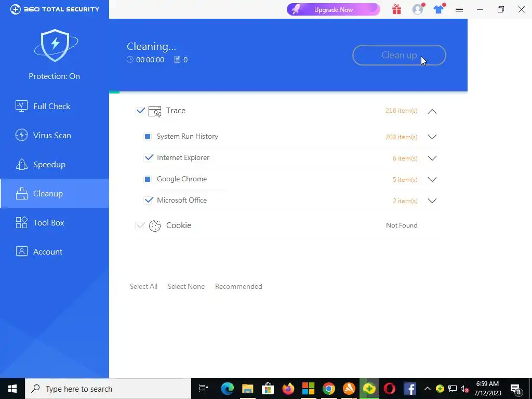The image size is (532, 399).
Task: Open the orange taskbar app icon
Action: tap(349, 389)
